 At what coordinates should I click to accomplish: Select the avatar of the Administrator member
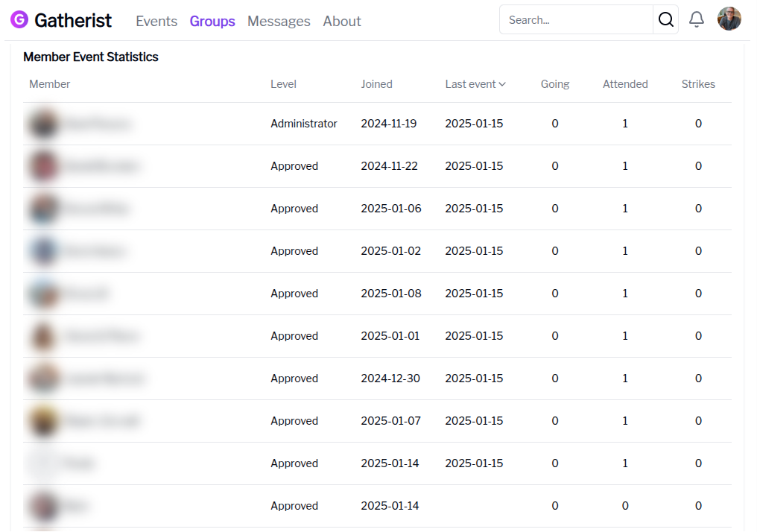click(43, 123)
